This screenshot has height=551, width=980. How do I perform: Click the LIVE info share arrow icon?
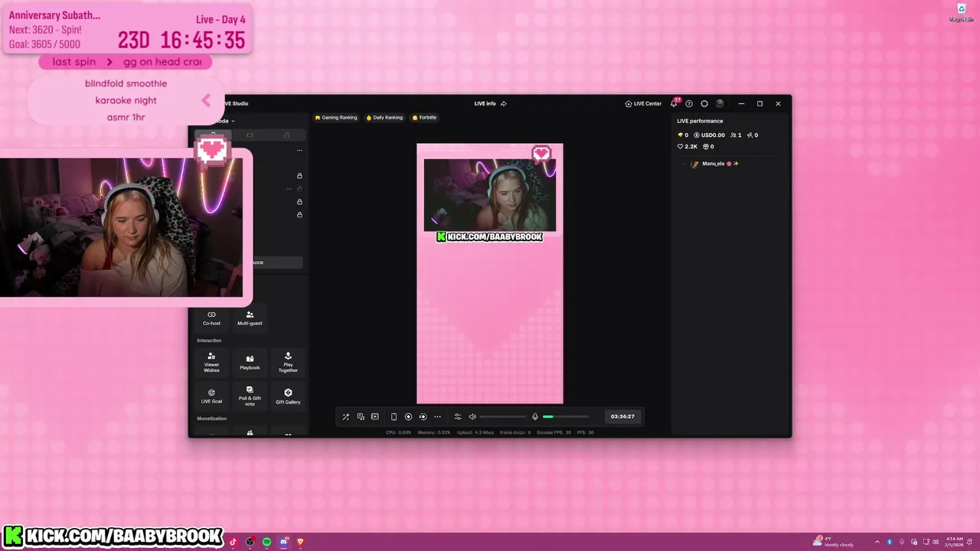coord(504,103)
